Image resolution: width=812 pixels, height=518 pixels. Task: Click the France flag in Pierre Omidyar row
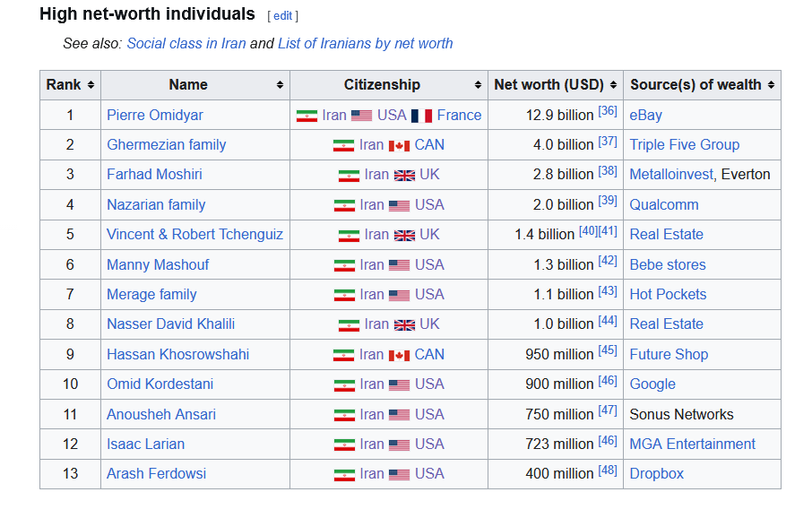click(x=421, y=116)
